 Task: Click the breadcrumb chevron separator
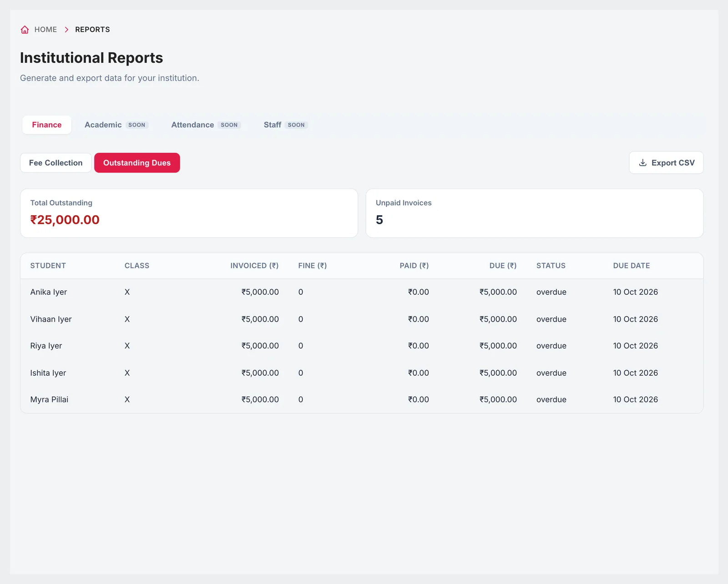pos(66,30)
